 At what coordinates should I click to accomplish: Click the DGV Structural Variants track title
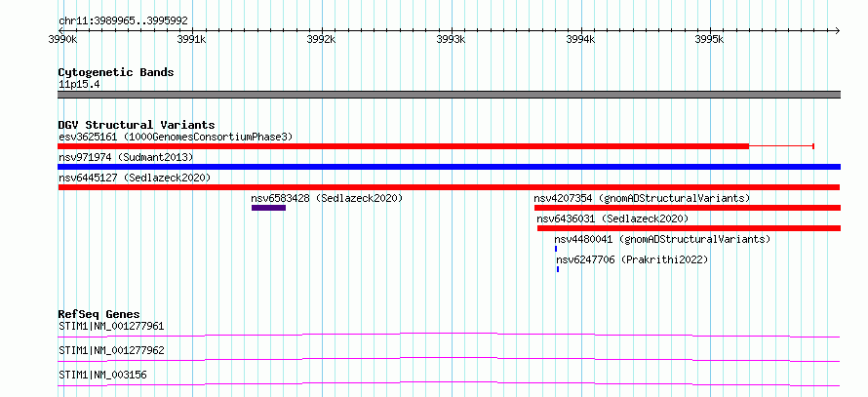click(x=137, y=125)
